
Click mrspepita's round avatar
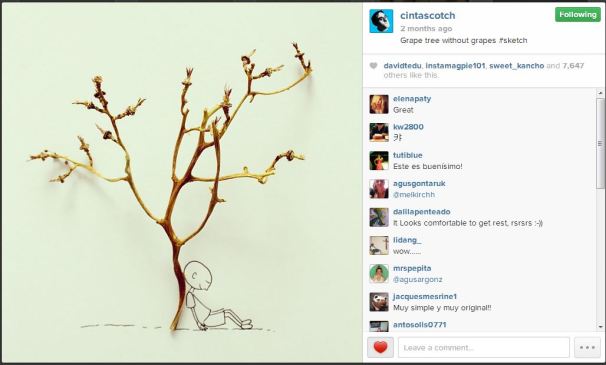(x=379, y=274)
